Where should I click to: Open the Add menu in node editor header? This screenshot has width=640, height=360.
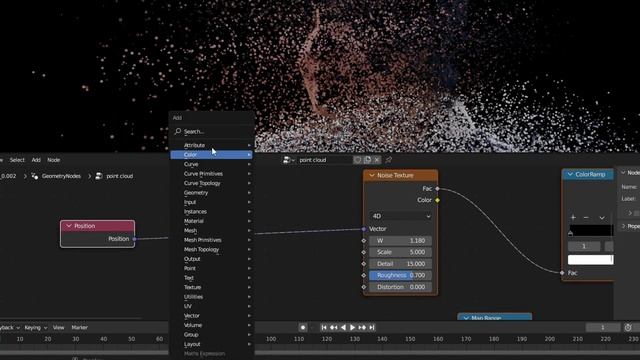click(36, 160)
